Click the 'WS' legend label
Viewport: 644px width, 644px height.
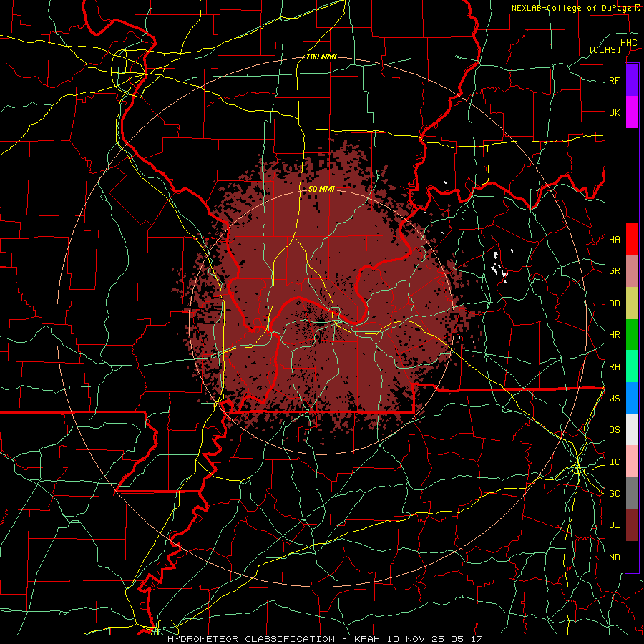point(615,399)
